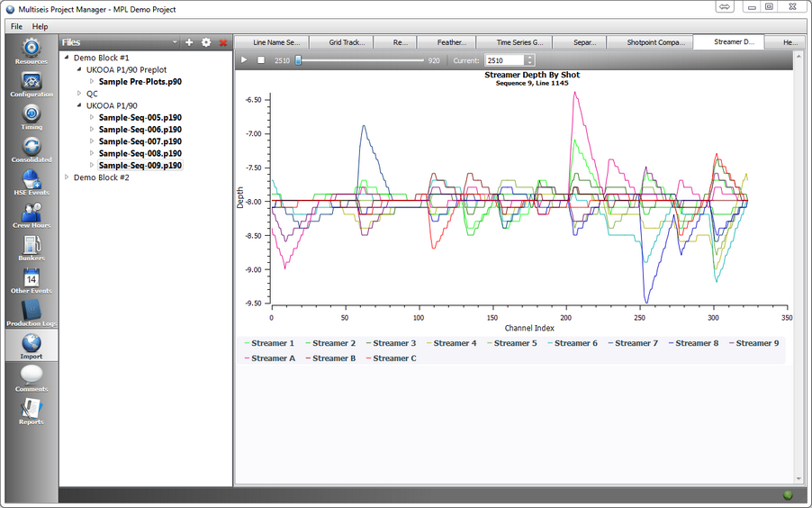The image size is (812, 508).
Task: Click the shot range slider handle
Action: [x=298, y=60]
